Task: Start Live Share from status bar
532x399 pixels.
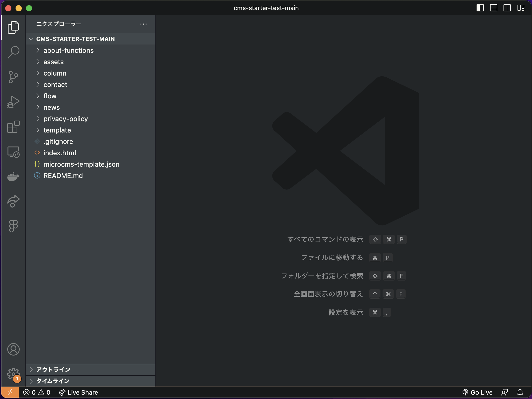Action: tap(78, 393)
